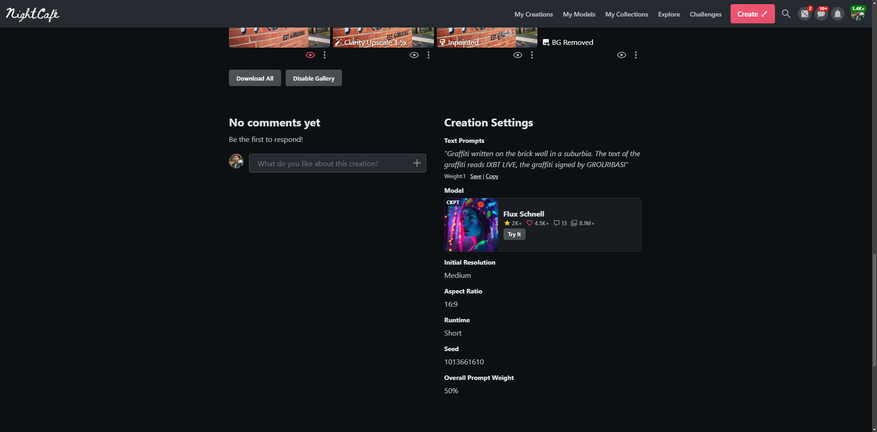Viewport: 877px width, 432px height.
Task: Click the comment input field
Action: point(330,163)
